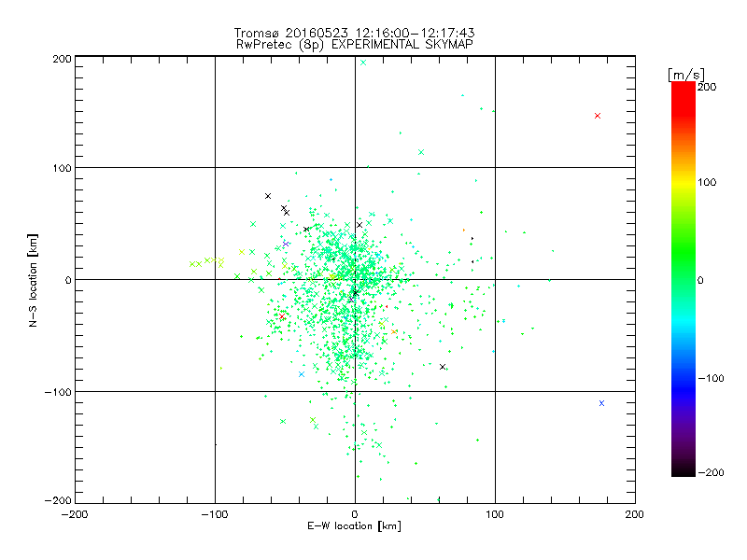Click the colorbar '200' label at the top
Viewport: 747px width, 560px height.
pos(707,87)
